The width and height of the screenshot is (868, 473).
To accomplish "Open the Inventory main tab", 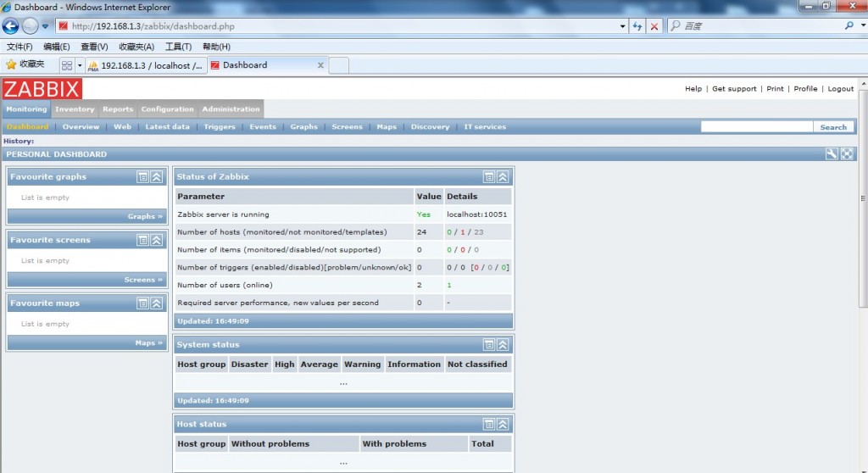I will point(75,109).
